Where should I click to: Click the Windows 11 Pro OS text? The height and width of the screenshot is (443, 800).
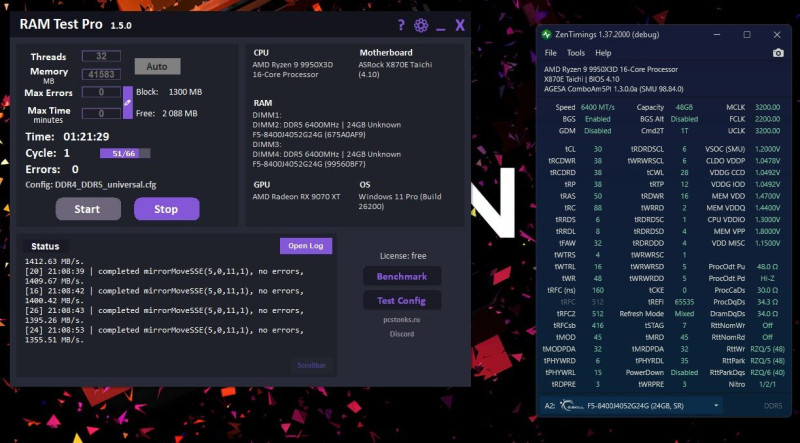coord(399,202)
